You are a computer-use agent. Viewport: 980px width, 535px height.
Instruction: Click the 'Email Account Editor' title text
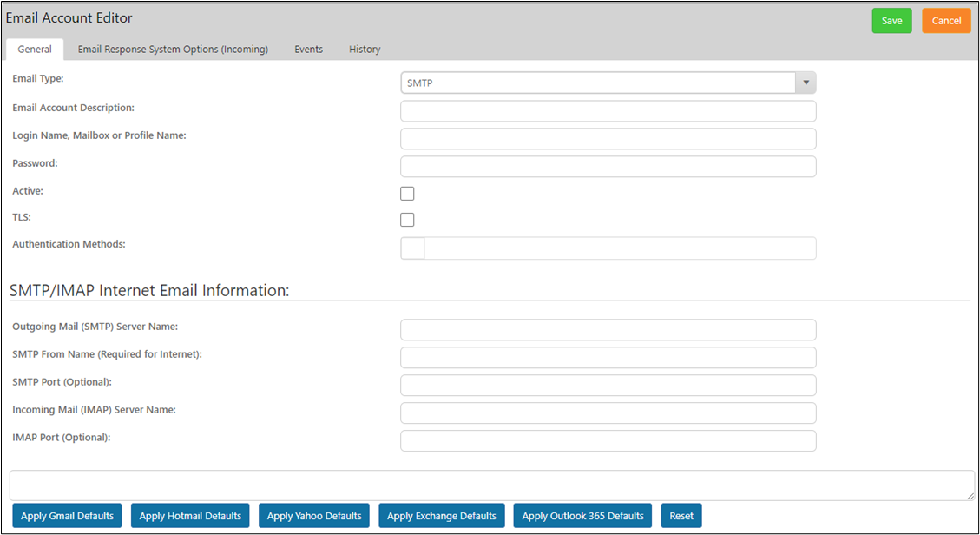pyautogui.click(x=69, y=18)
